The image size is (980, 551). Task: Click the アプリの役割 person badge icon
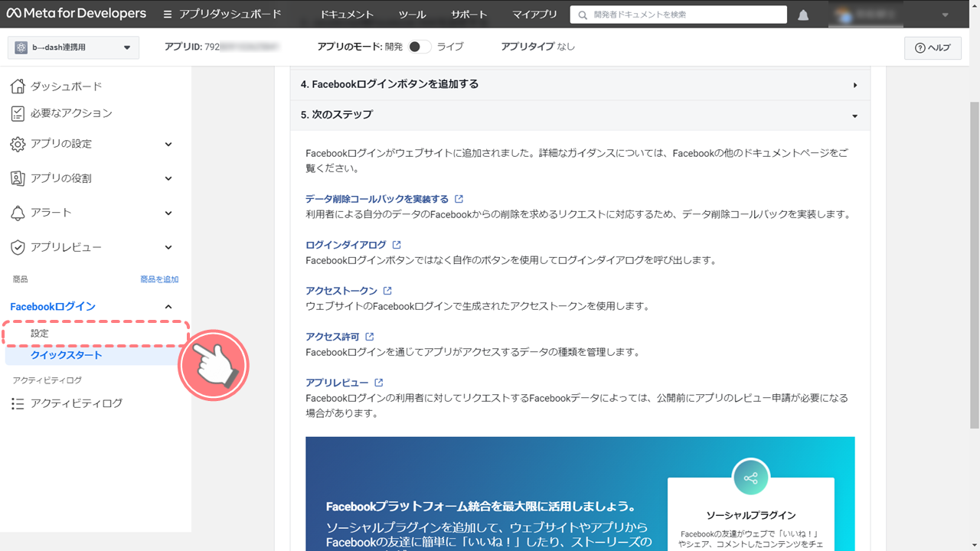point(18,178)
